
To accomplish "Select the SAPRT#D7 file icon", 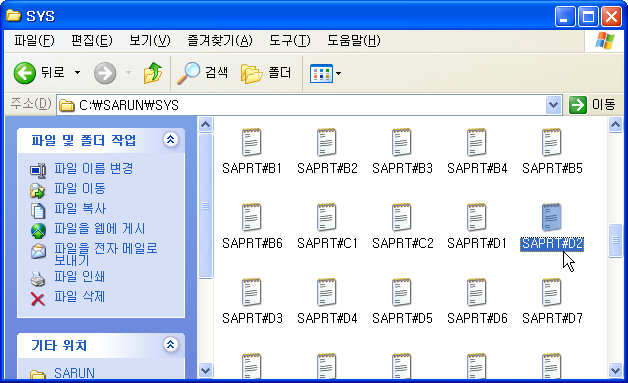I will (552, 292).
